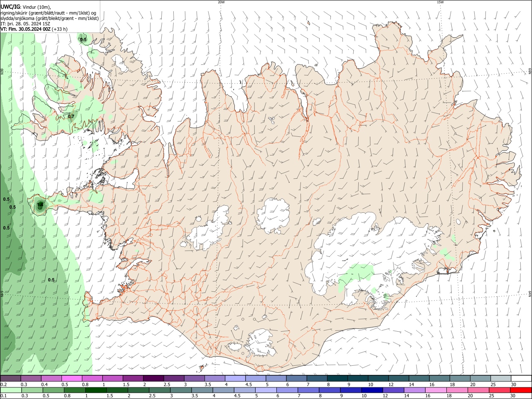Click the "15W" longitude label
This screenshot has height=399, width=532.
pos(440,2)
